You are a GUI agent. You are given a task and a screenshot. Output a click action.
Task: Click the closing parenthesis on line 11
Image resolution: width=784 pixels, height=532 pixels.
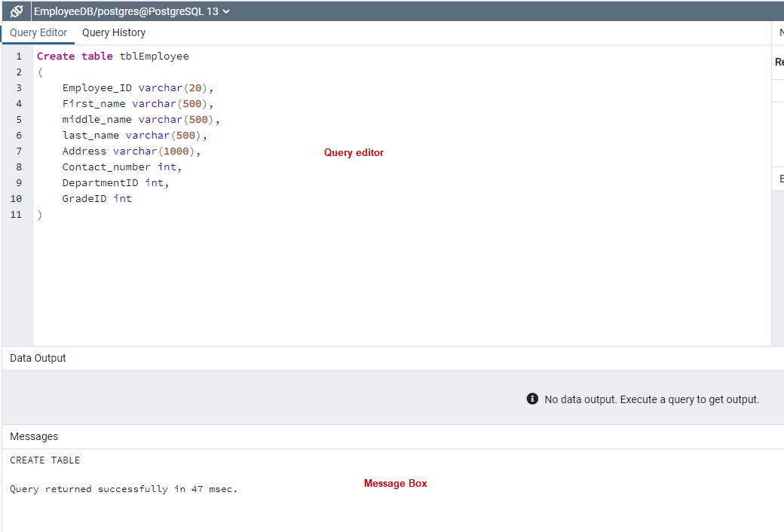(x=40, y=215)
